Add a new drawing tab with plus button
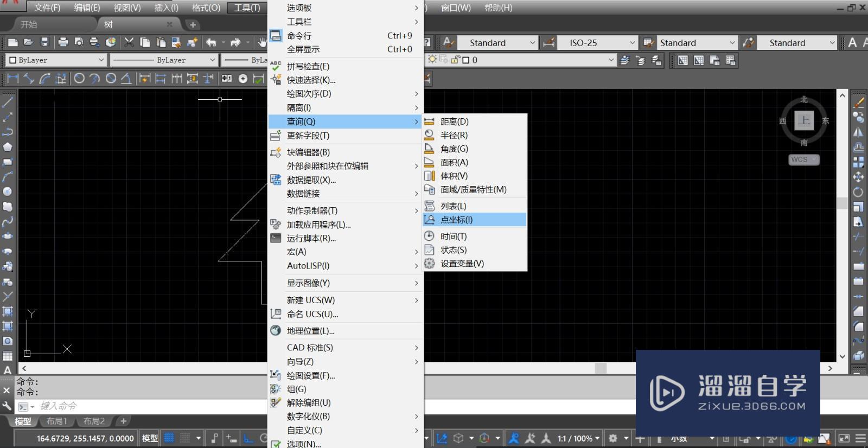 193,24
